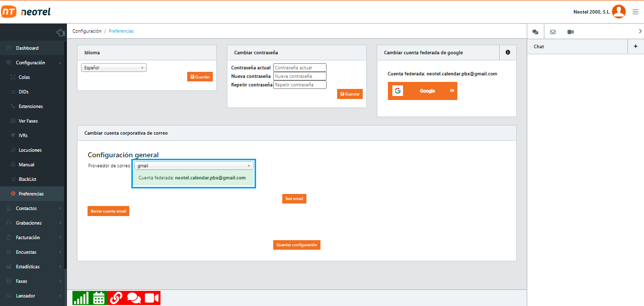The image size is (644, 306).
Task: Click the Test email button
Action: [x=294, y=198]
